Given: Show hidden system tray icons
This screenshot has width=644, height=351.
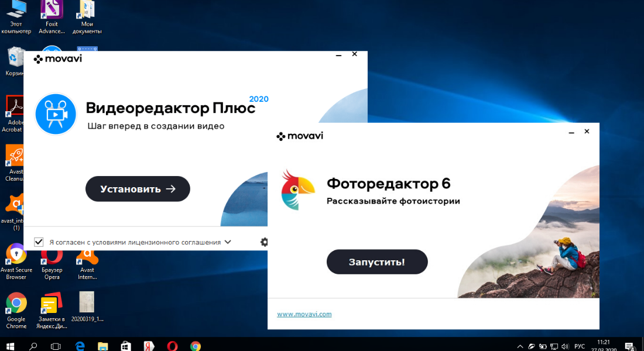Looking at the screenshot, I should pyautogui.click(x=520, y=346).
